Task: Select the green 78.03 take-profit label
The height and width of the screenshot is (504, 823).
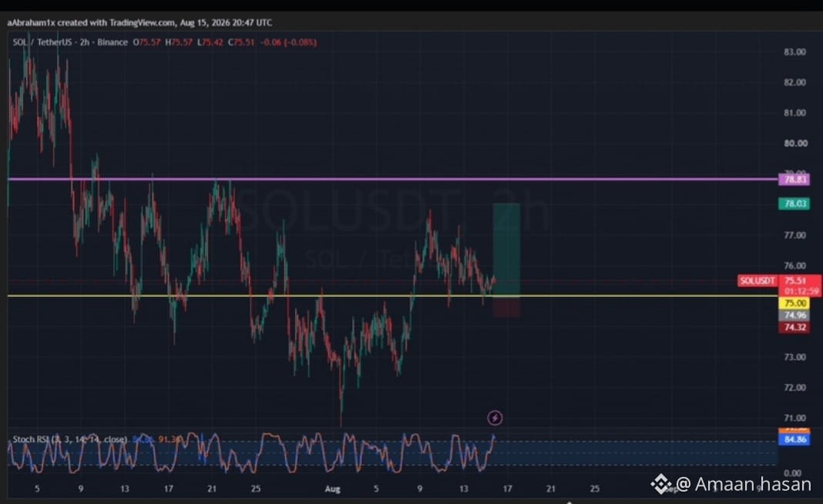Action: click(794, 203)
